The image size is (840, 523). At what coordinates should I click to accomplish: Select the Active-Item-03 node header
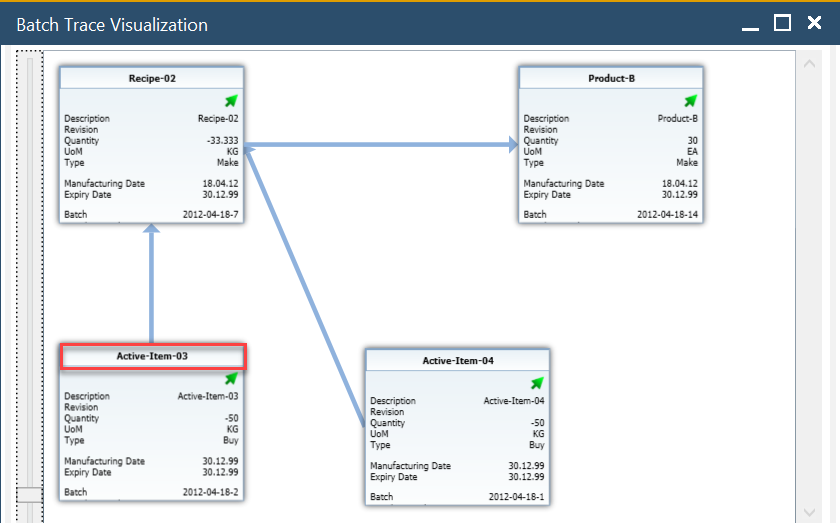[x=153, y=356]
